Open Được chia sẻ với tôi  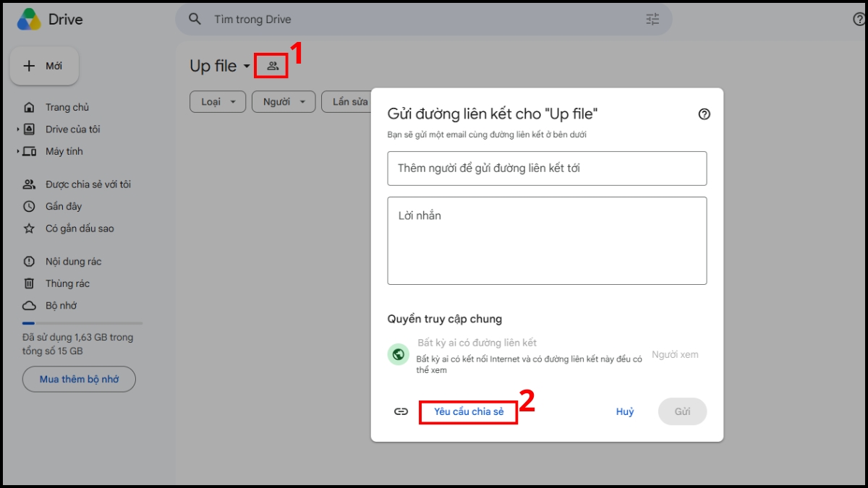[x=88, y=184]
